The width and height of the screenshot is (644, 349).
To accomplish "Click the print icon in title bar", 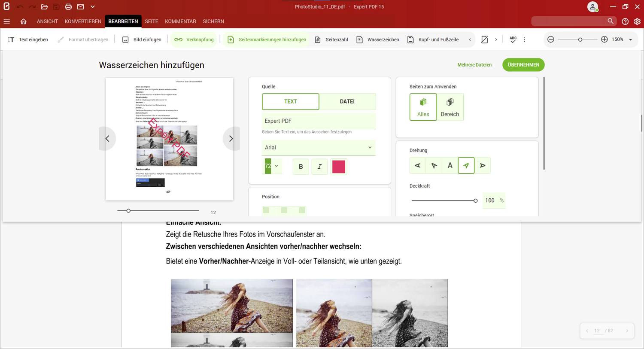I will (68, 7).
